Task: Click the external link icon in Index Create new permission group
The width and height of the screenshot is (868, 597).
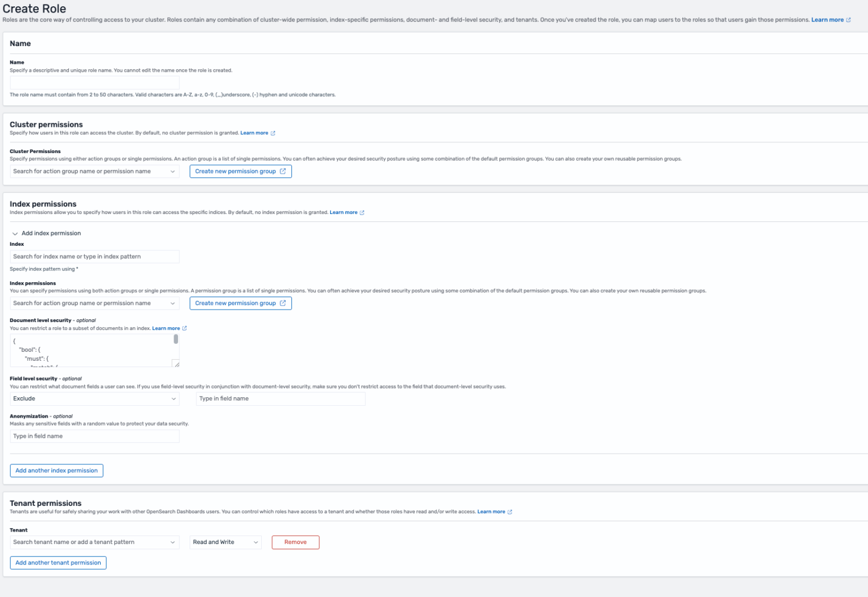Action: [283, 303]
